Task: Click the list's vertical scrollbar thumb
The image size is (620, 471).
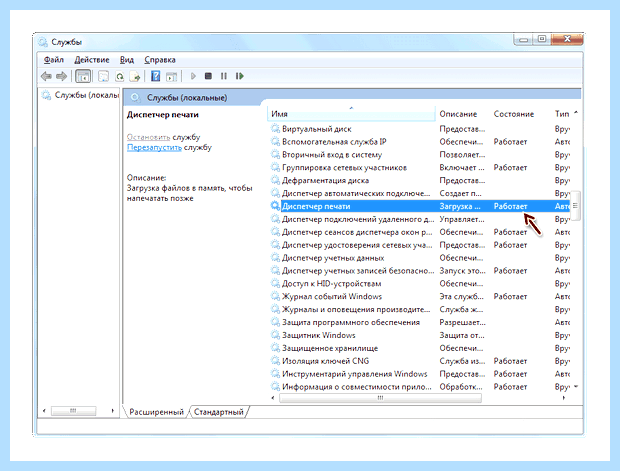Action: 575,206
